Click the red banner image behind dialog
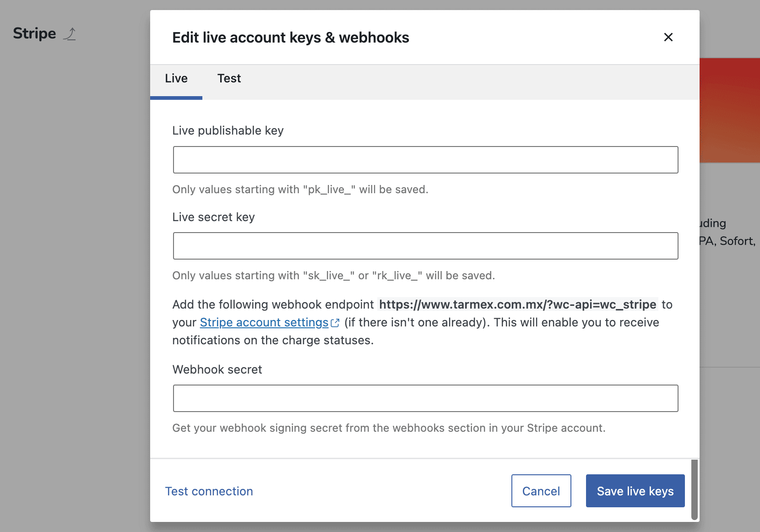 pyautogui.click(x=729, y=110)
